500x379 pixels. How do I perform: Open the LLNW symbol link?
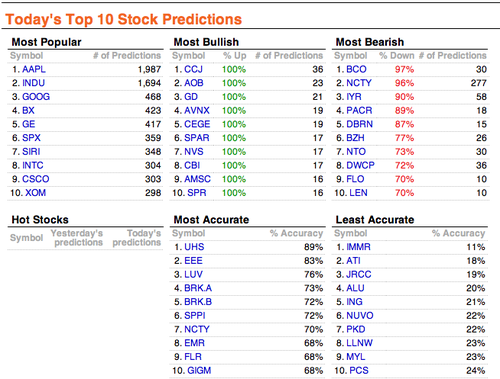[359, 343]
